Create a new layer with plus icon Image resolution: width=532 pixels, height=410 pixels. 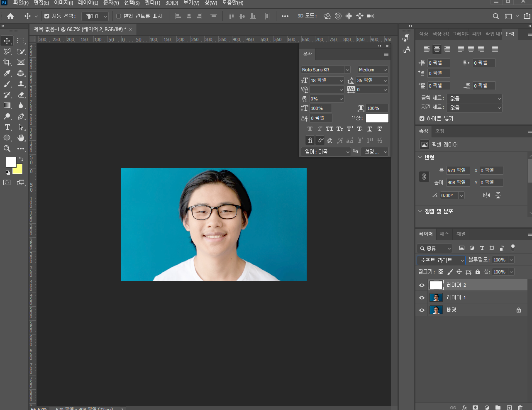click(509, 408)
